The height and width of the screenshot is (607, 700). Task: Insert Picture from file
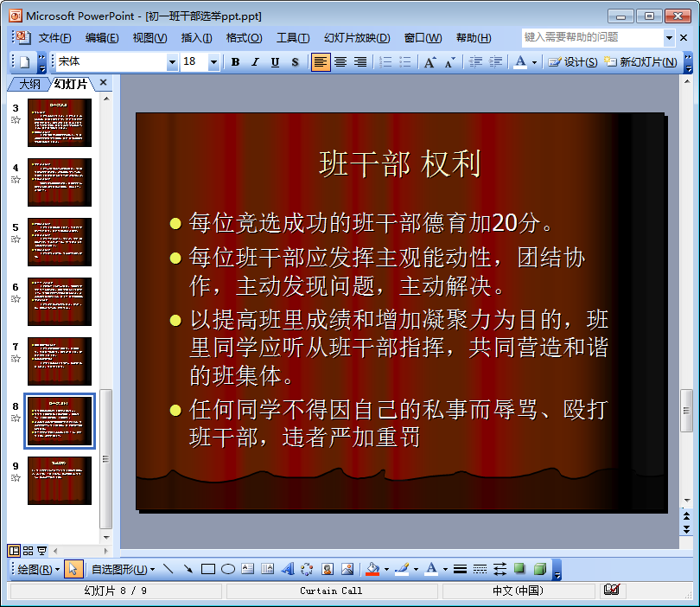tap(347, 569)
